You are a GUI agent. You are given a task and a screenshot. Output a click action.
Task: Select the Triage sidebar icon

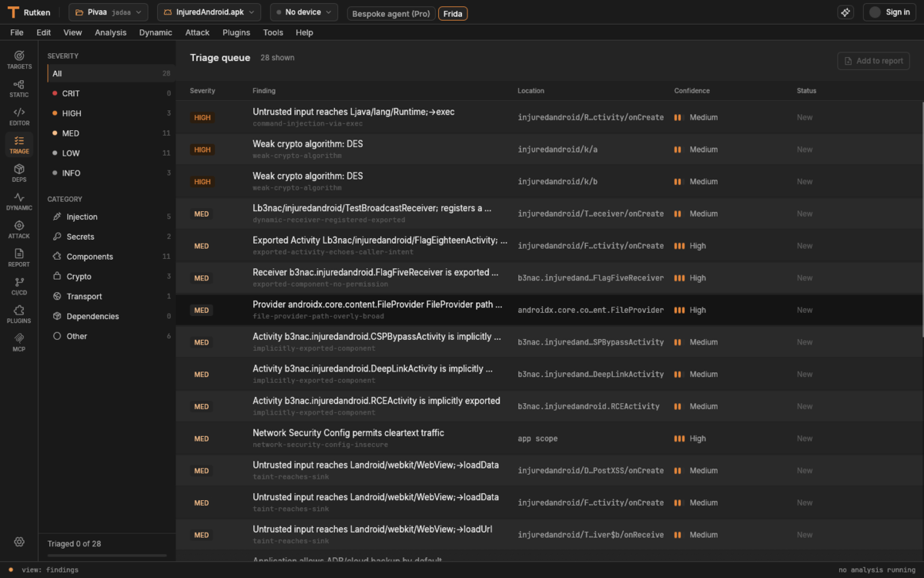(x=19, y=145)
